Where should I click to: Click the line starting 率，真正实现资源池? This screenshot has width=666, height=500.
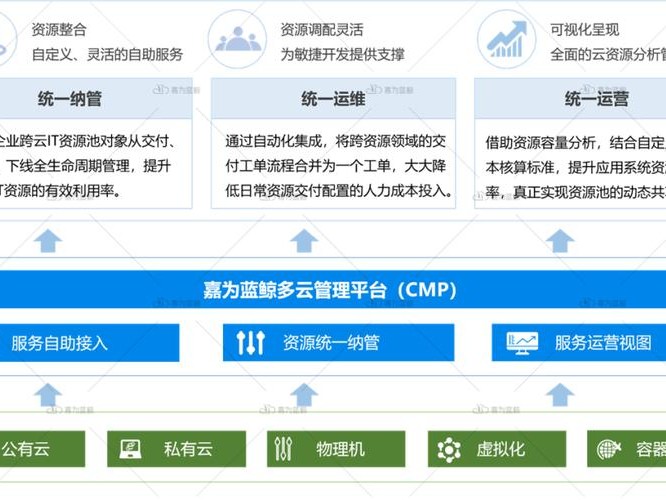[x=576, y=192]
